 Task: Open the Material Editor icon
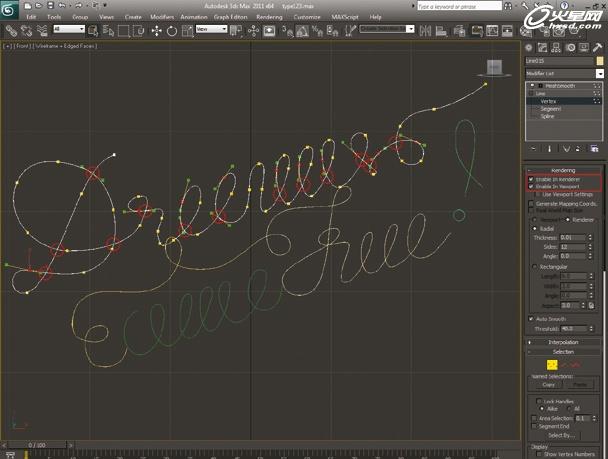point(525,30)
